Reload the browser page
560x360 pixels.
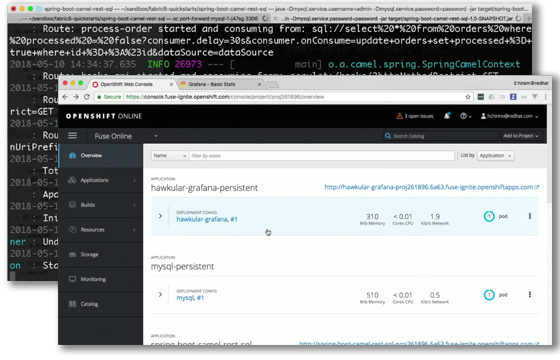click(87, 97)
